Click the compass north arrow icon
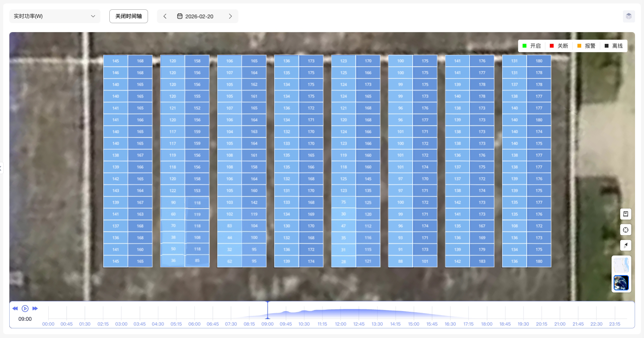Viewport: 644px width, 338px height. click(625, 246)
